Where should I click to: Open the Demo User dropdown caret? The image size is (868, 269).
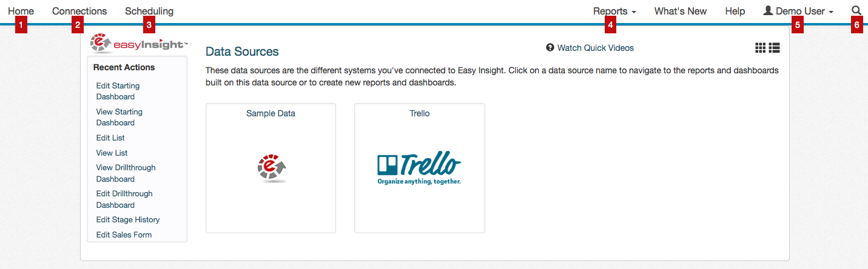pyautogui.click(x=831, y=12)
